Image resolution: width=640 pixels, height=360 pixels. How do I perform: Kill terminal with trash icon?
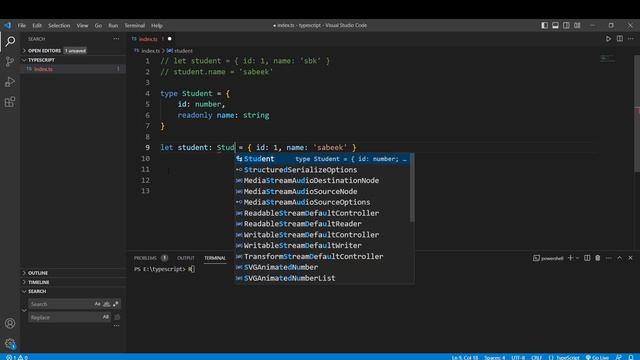coord(598,258)
